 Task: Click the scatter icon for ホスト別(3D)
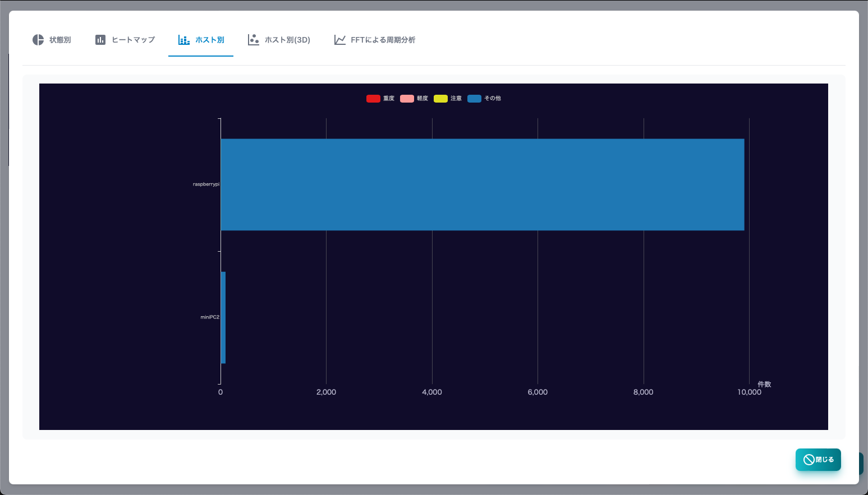point(254,40)
